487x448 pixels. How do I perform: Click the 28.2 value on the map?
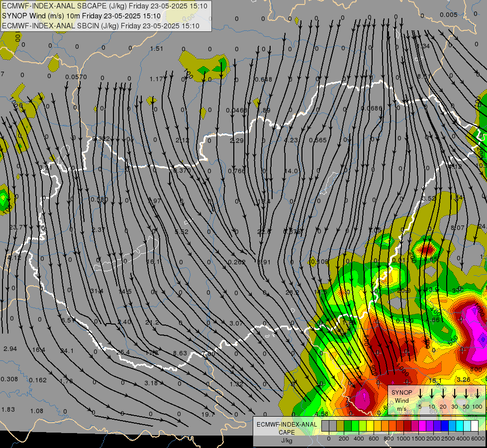click(292, 293)
